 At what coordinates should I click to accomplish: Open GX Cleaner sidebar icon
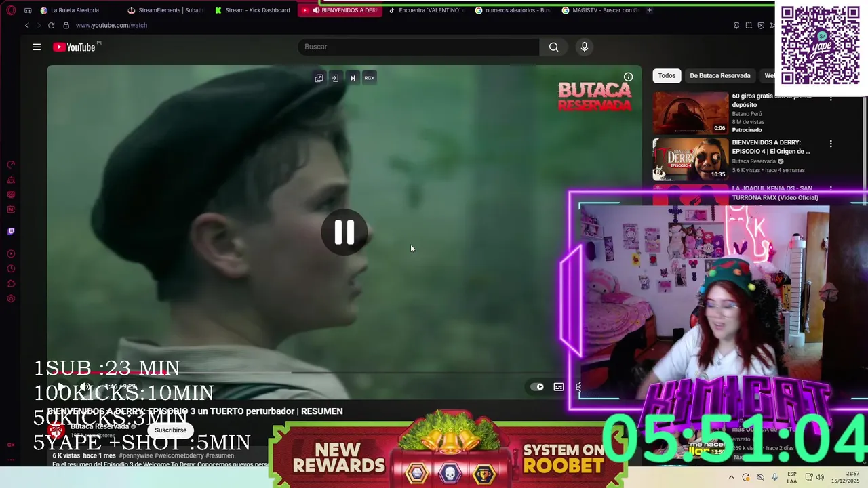click(11, 180)
